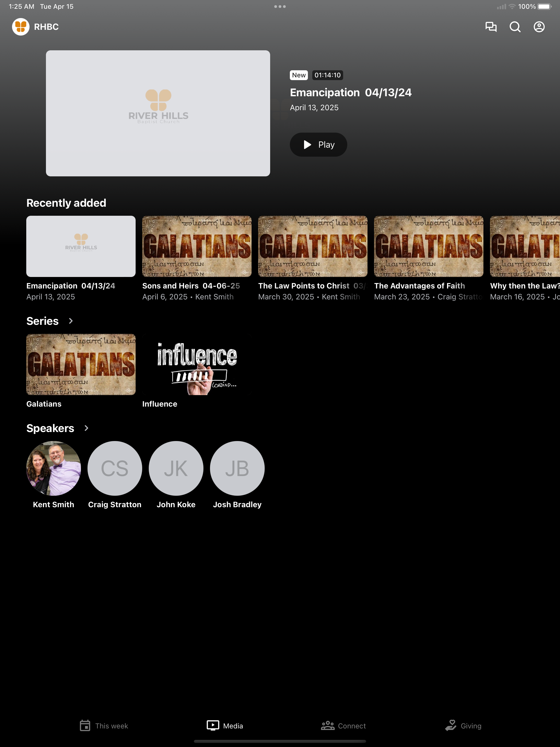Tap the "Recently added" heading

click(66, 203)
